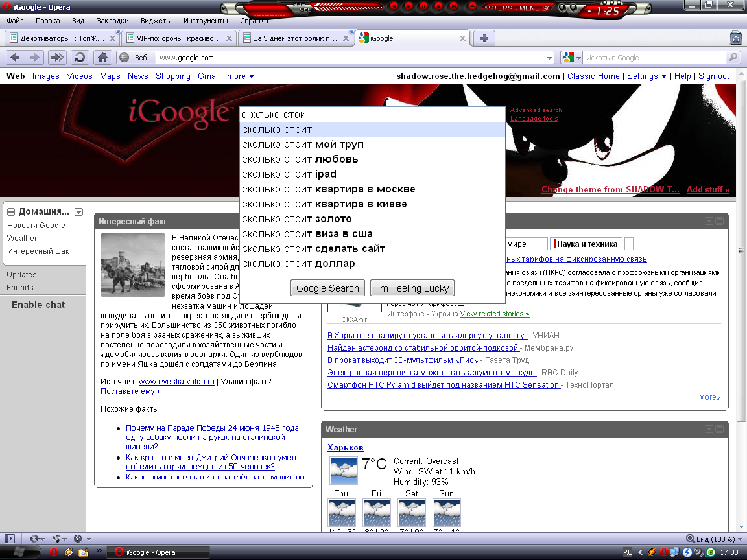Select the suggestion 'сколько стоит виза в сша'
The height and width of the screenshot is (560, 747).
(372, 234)
